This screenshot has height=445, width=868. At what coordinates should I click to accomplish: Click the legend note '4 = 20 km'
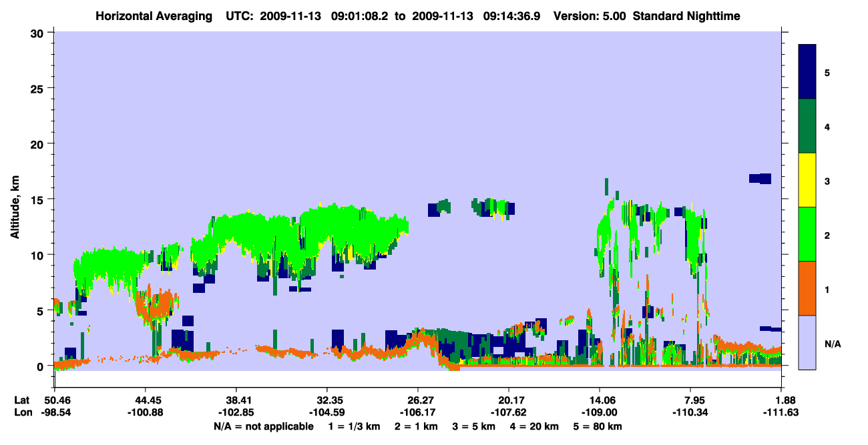[x=535, y=426]
